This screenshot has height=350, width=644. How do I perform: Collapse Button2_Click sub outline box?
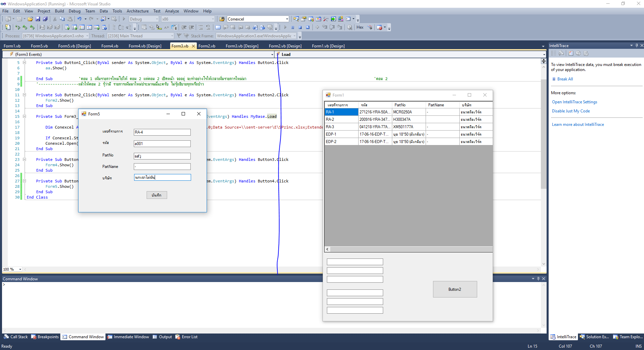click(24, 95)
